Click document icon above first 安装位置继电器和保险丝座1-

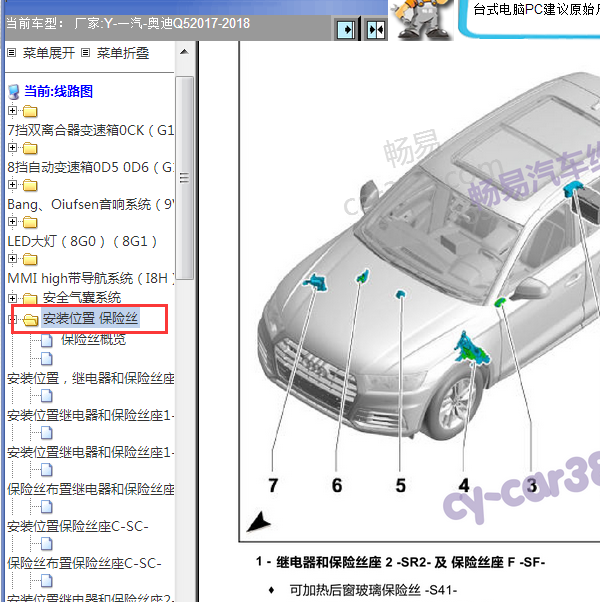click(46, 396)
